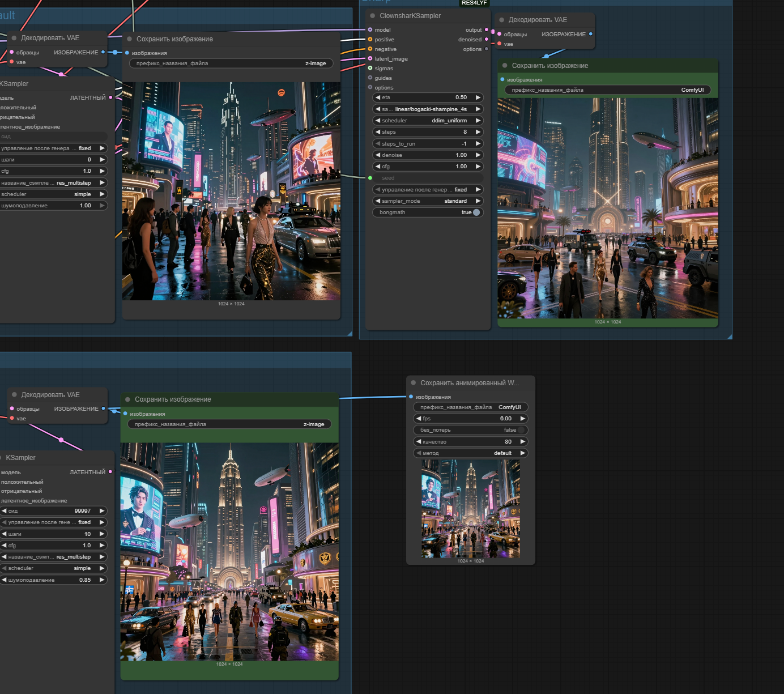This screenshot has height=694, width=784.
Task: Collapse the ClownsharKSampler node via its title dot
Action: point(373,16)
